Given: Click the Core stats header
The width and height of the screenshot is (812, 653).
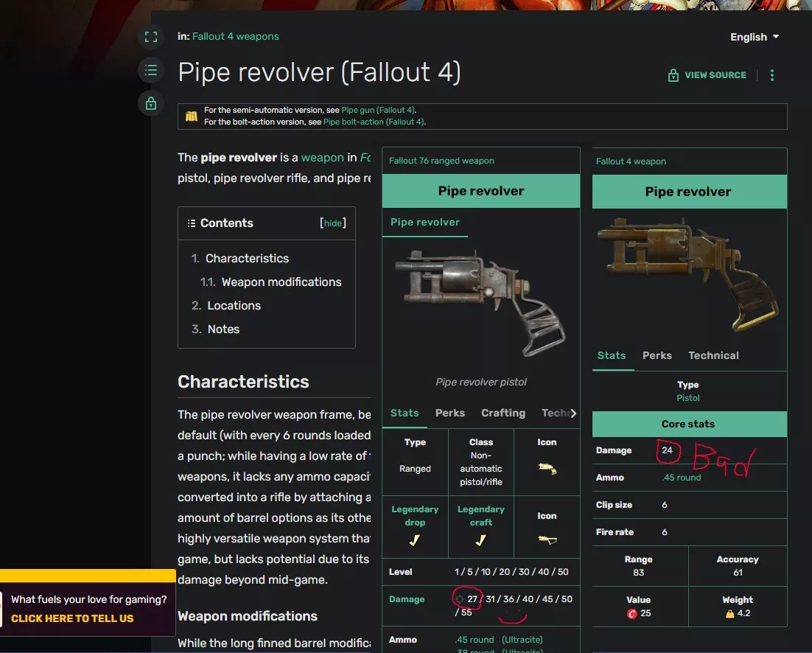Looking at the screenshot, I should [x=689, y=424].
